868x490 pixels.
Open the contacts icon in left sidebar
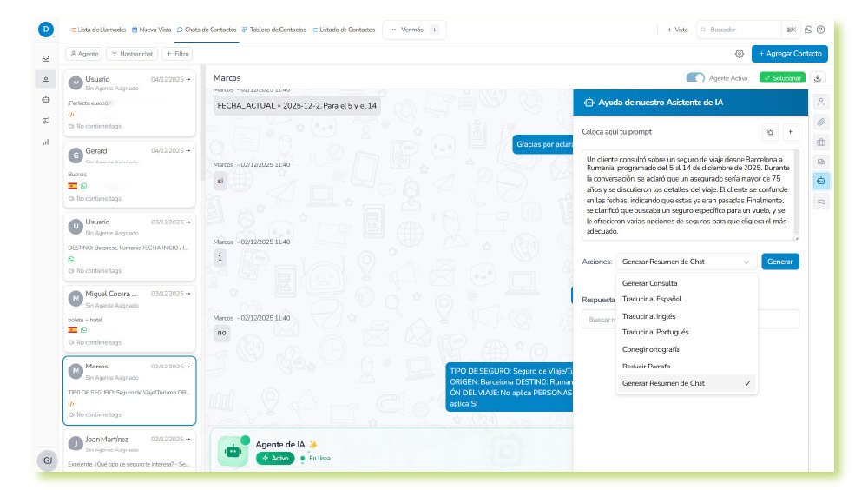tap(46, 79)
